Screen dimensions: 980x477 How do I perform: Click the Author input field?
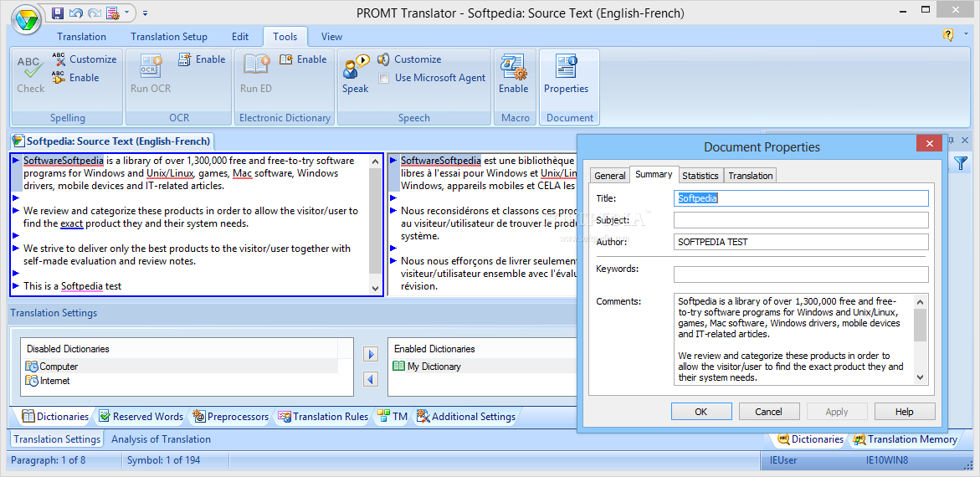point(801,242)
